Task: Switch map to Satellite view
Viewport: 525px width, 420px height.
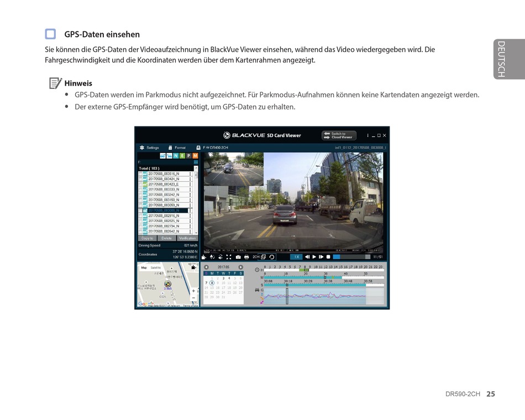Action: [x=156, y=267]
